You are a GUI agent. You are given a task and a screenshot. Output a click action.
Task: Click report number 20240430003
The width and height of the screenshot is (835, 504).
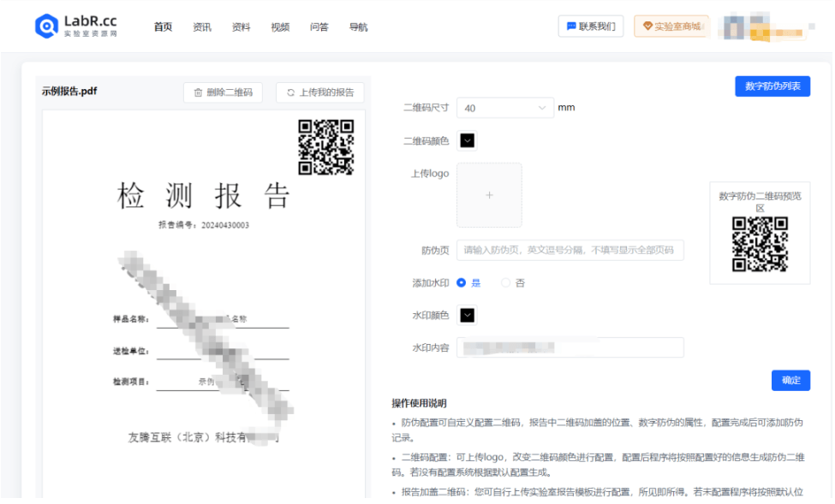click(x=225, y=226)
